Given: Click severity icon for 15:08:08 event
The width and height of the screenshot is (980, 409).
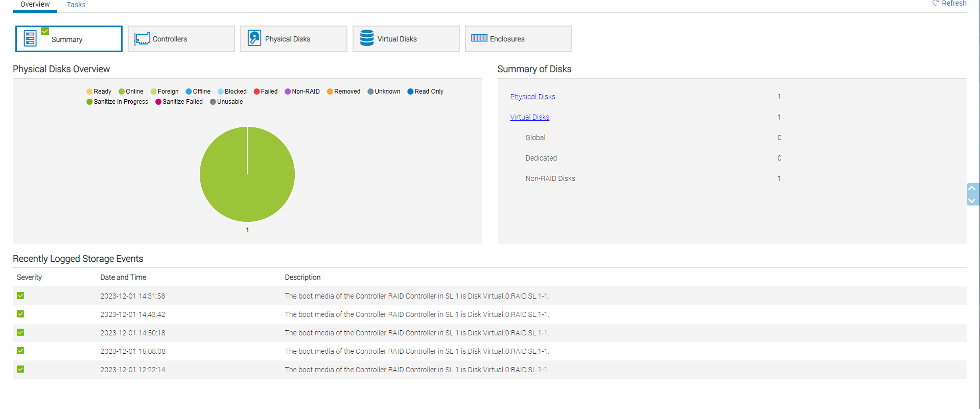Looking at the screenshot, I should (x=20, y=351).
